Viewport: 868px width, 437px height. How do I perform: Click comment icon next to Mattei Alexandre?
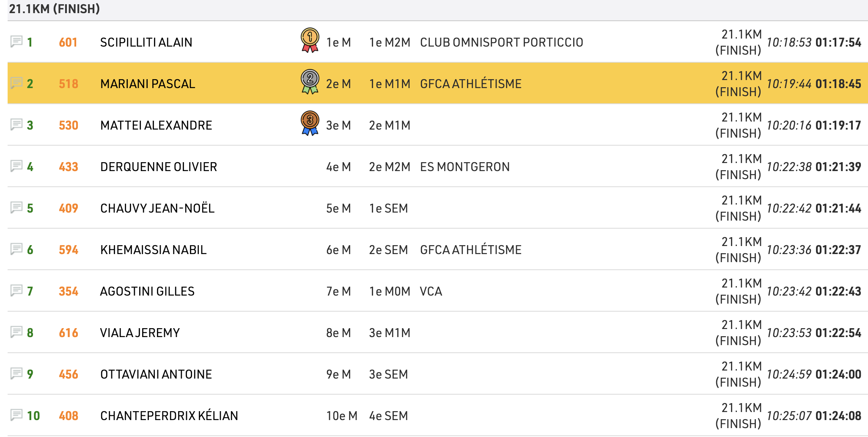16,124
